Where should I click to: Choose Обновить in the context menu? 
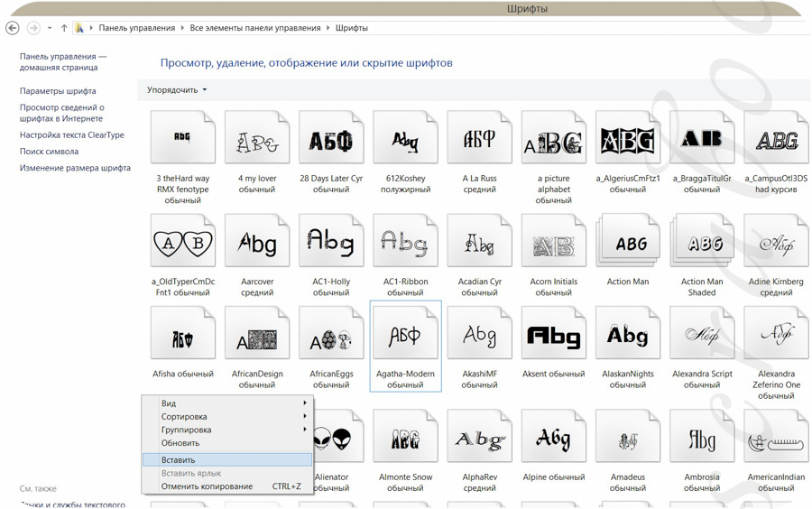[227, 443]
